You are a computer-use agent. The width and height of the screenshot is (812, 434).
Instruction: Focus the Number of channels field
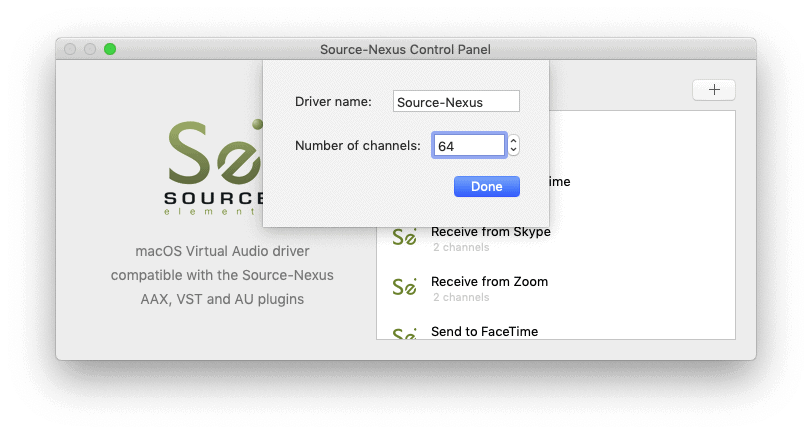[468, 146]
